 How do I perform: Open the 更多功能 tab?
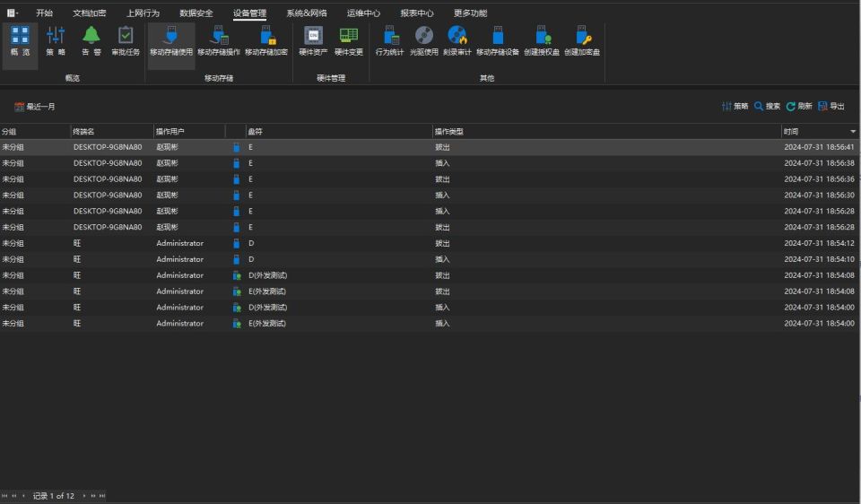470,13
